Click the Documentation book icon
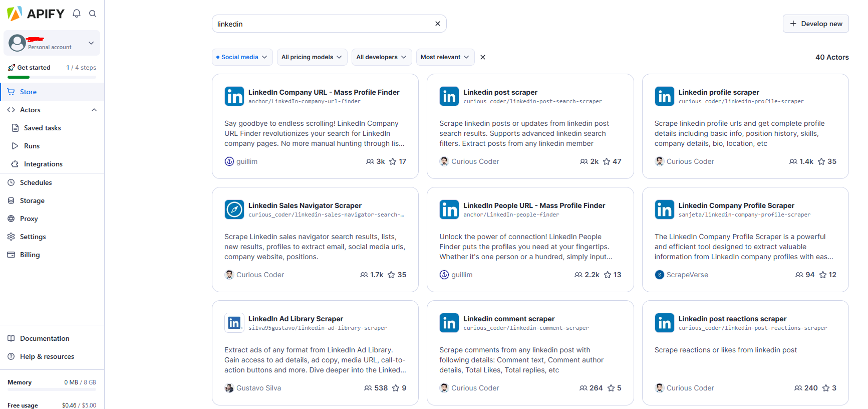 11,338
